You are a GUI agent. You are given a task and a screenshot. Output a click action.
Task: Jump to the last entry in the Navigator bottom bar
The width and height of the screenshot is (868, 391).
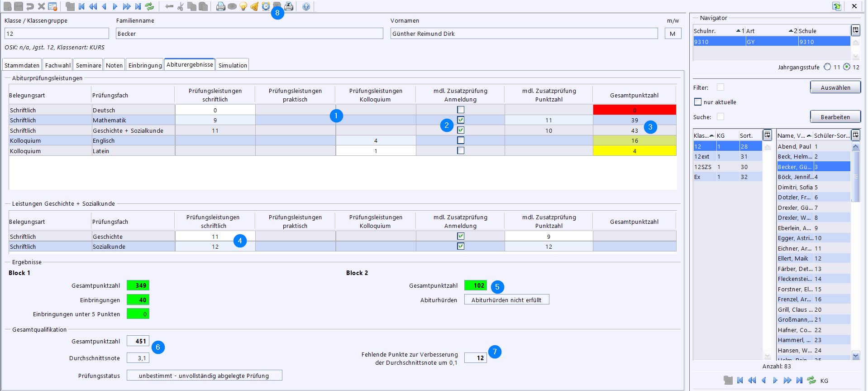coord(799,380)
